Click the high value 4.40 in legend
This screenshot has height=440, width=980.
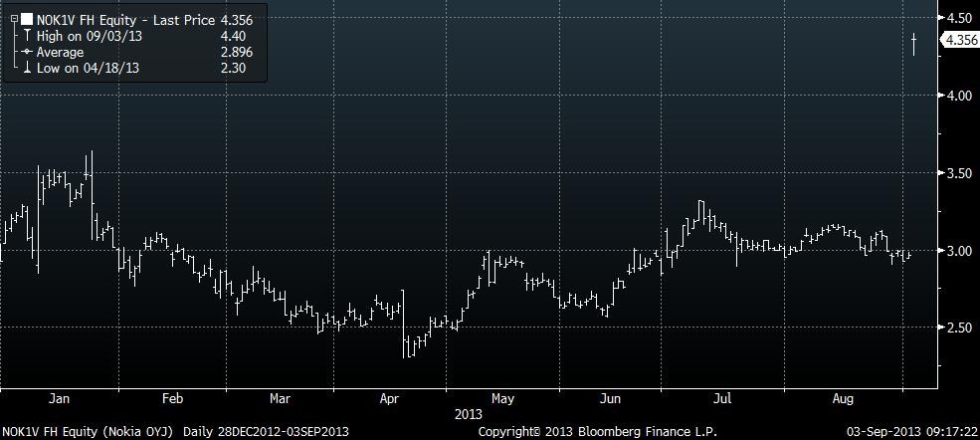[232, 36]
